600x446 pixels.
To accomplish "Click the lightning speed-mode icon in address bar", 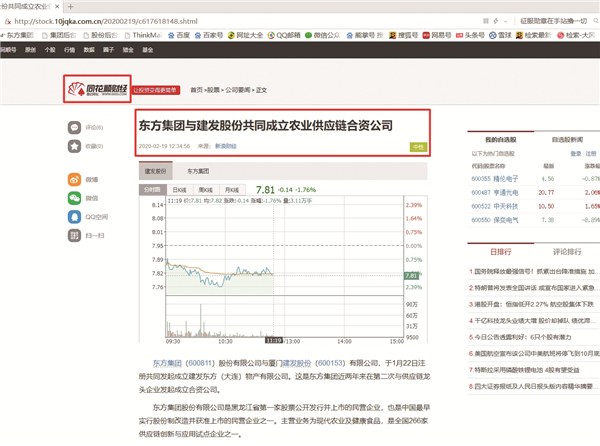I will coord(496,21).
